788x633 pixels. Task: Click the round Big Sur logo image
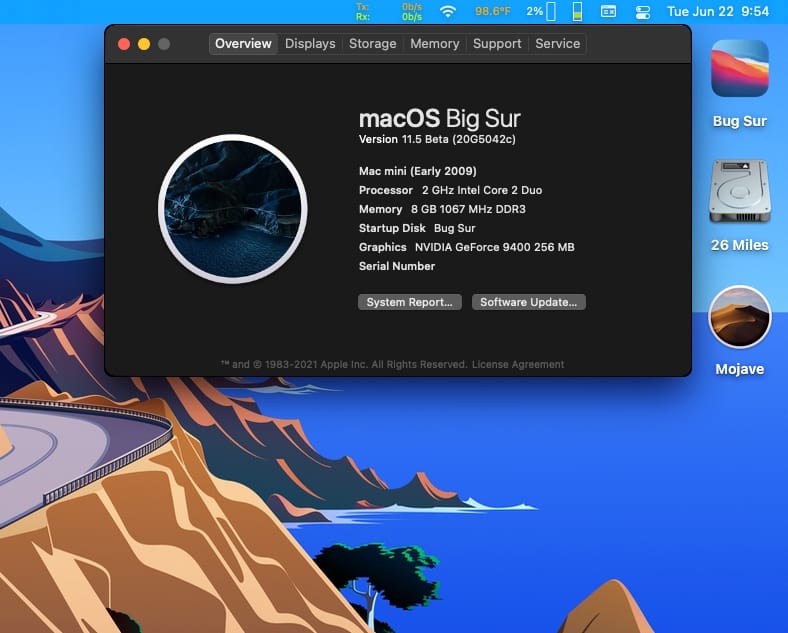233,208
